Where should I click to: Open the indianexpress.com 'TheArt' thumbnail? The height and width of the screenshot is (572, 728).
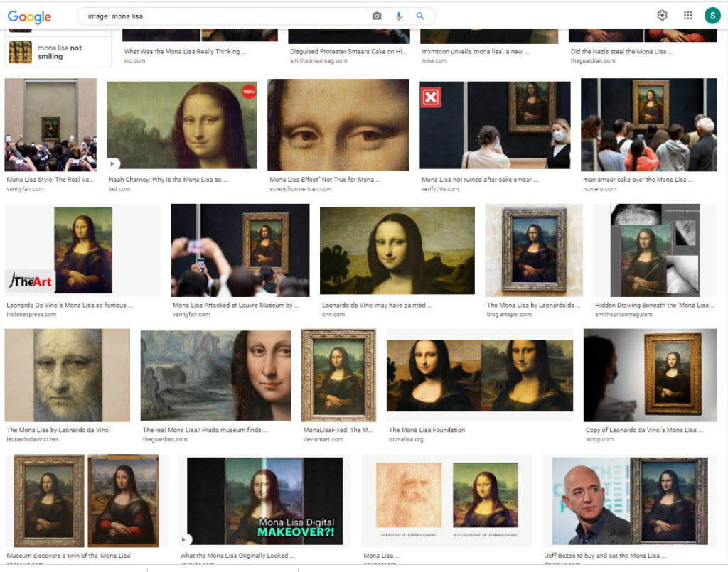pyautogui.click(x=82, y=250)
